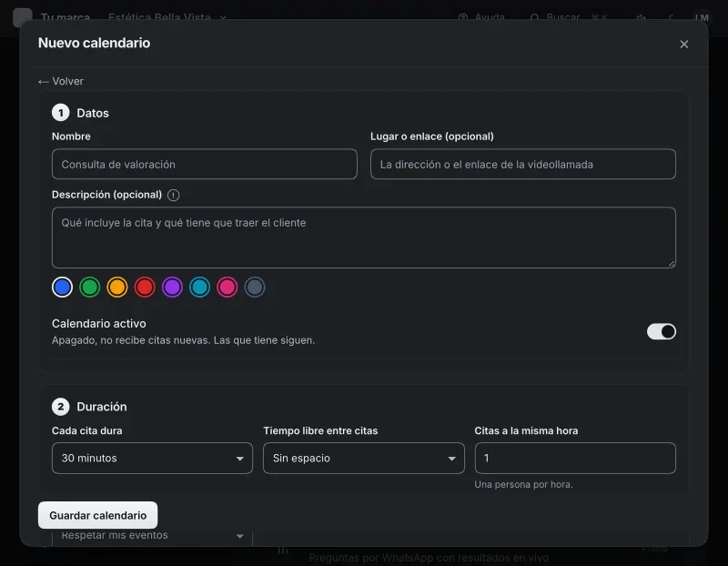Select the blue calendar color

[62, 287]
